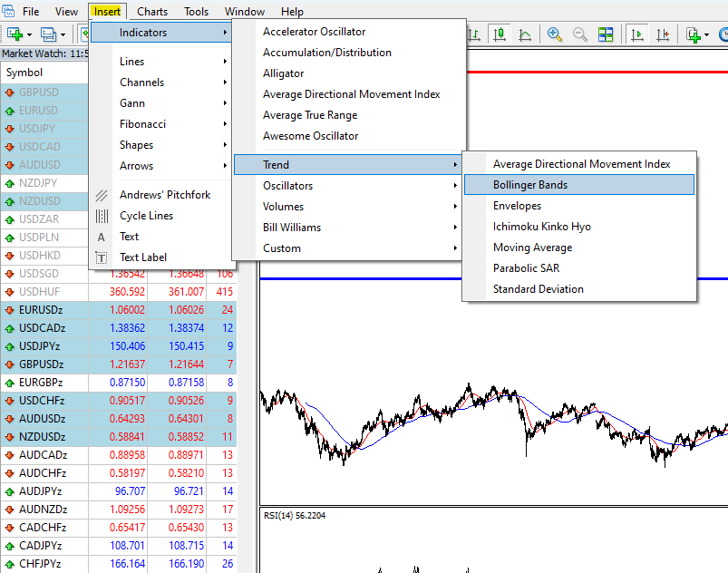Open the Charts menu
This screenshot has width=728, height=573.
pyautogui.click(x=151, y=11)
